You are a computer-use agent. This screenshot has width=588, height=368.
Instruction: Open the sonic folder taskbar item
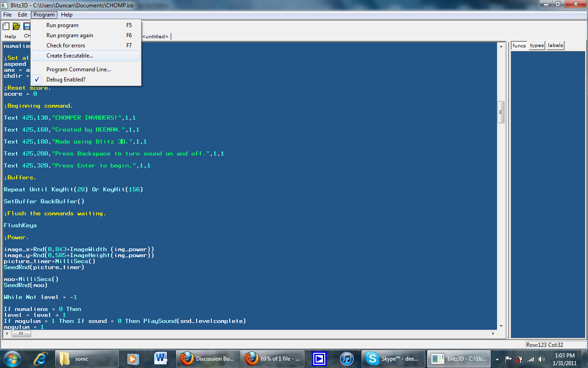pos(87,358)
